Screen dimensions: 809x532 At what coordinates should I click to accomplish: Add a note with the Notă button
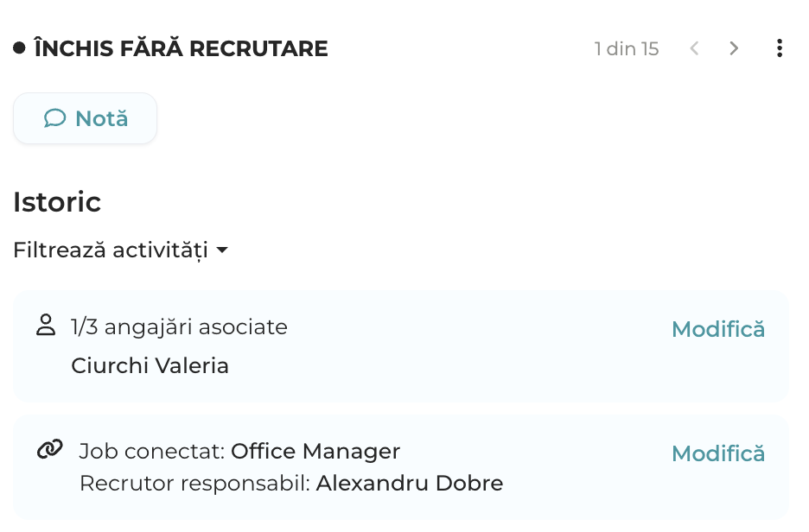[85, 118]
